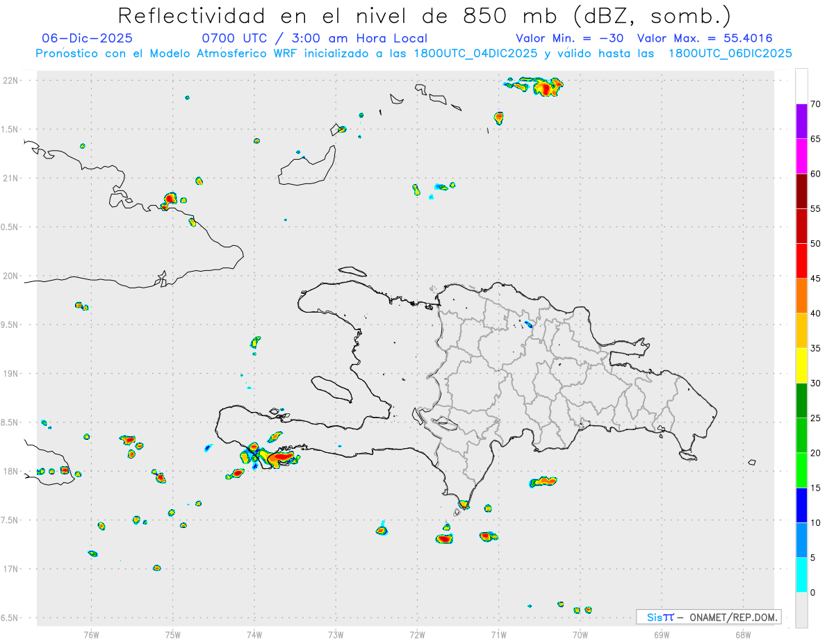Click the purple 65-70 dBZ colorbar segment
This screenshot has height=644, width=834.
(801, 122)
